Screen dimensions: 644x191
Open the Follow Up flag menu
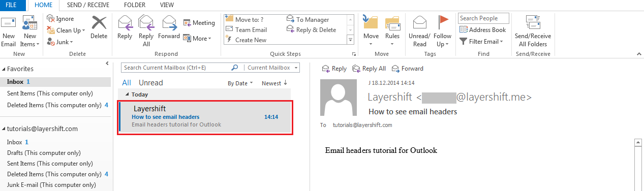[443, 31]
